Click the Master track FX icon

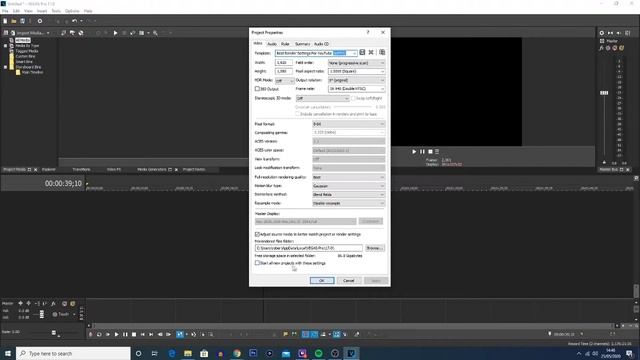(x=53, y=303)
